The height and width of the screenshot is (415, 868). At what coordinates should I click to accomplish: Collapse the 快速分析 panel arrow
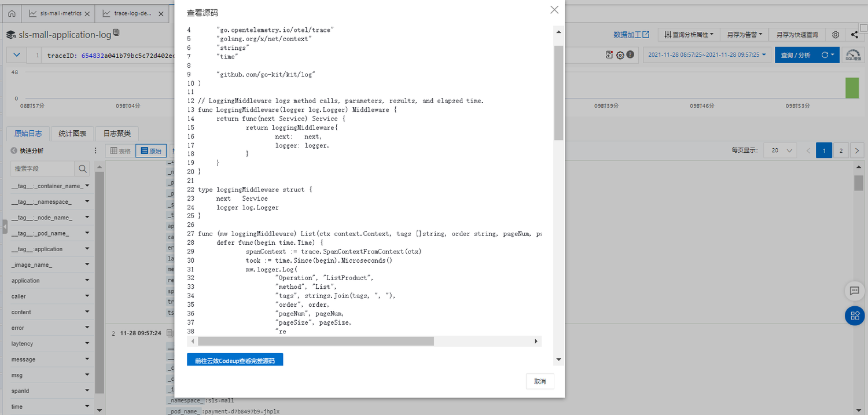pyautogui.click(x=14, y=150)
